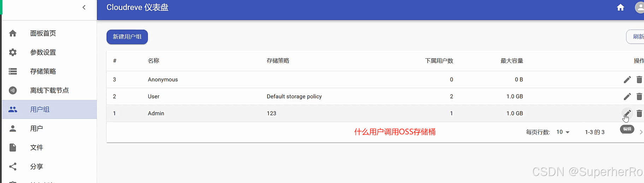Click the edit pencil for Admin group
The height and width of the screenshot is (183, 644).
(627, 113)
